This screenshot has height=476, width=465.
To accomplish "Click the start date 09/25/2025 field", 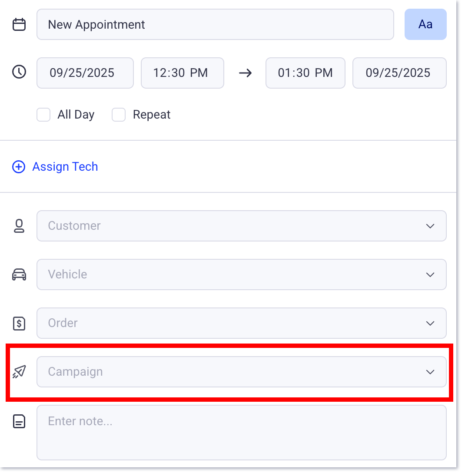I will pyautogui.click(x=85, y=73).
